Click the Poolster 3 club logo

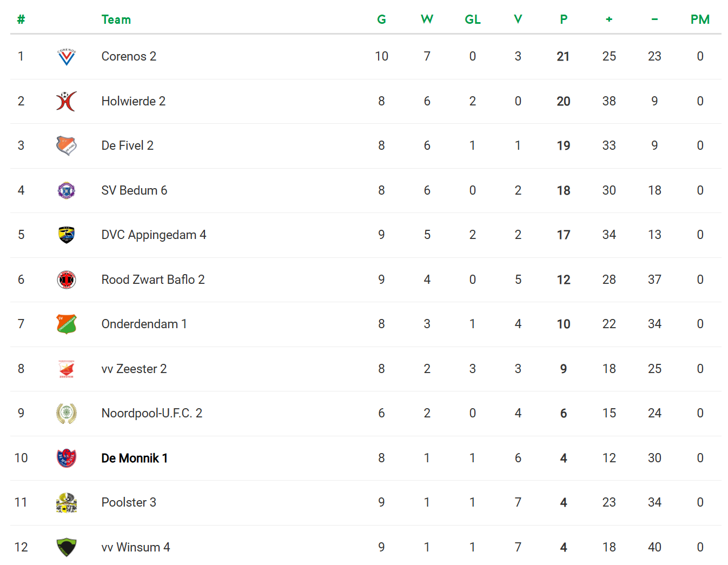tap(67, 502)
